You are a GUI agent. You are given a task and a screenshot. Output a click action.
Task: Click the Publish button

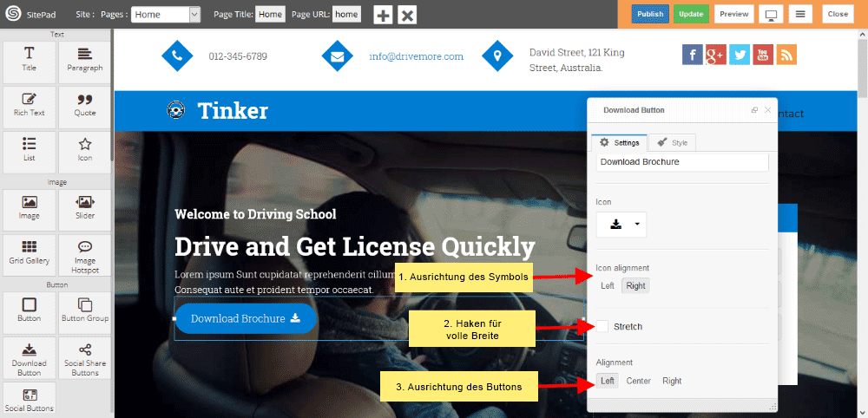[650, 15]
